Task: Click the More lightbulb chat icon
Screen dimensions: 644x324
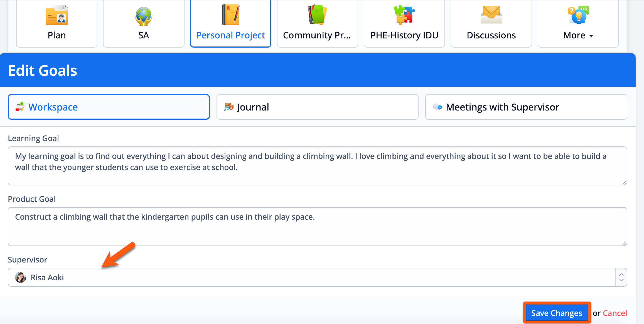Action: click(x=578, y=15)
